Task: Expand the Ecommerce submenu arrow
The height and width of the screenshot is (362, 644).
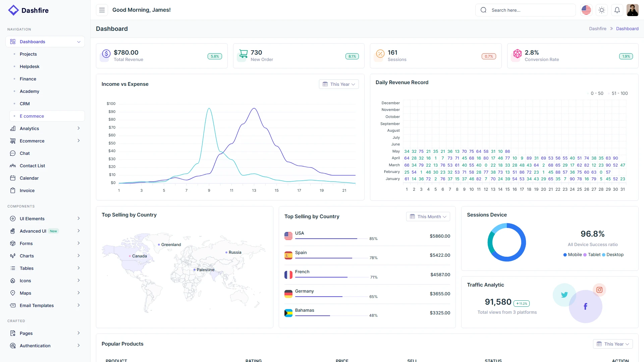Action: (78, 141)
